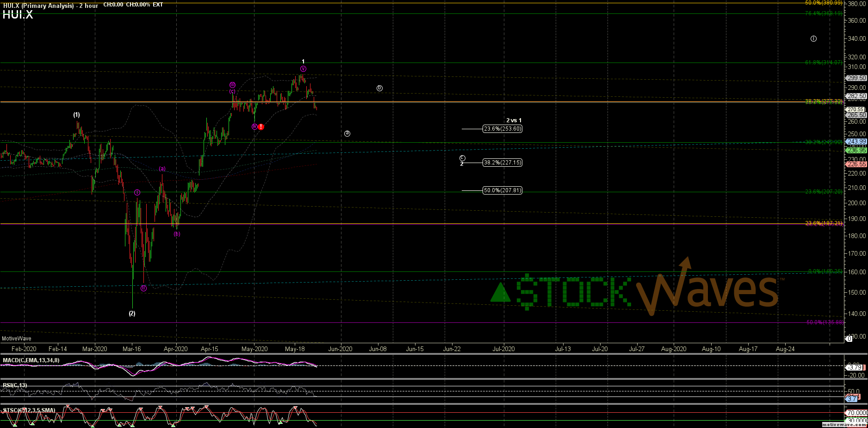This screenshot has width=868, height=428.
Task: Click the 226.55 red price tag
Action: coord(856,164)
